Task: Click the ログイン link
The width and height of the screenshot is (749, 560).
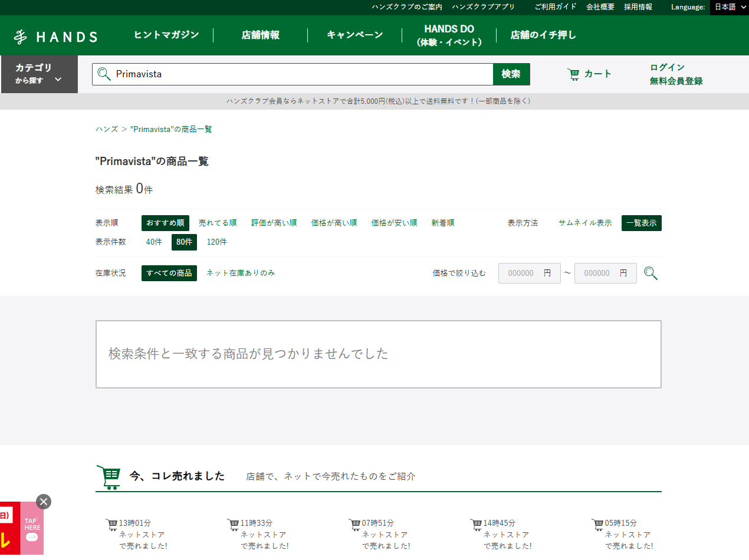Action: pos(668,67)
